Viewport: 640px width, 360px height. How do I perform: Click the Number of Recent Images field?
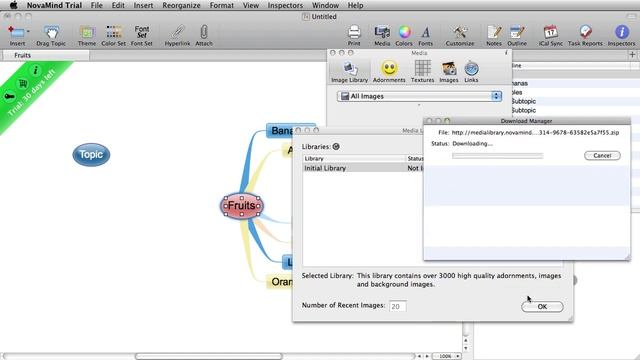(398, 306)
